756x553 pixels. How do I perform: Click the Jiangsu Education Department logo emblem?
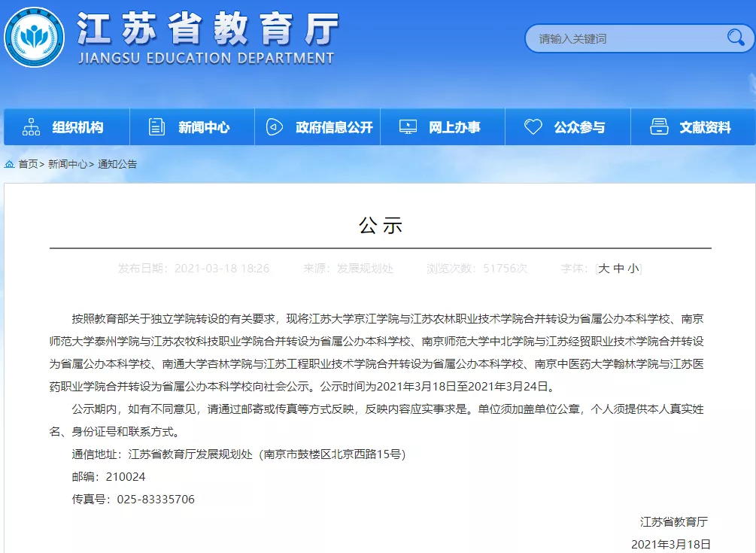34,38
